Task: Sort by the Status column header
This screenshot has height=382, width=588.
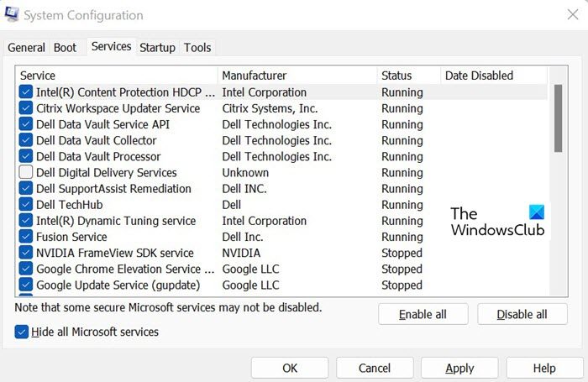Action: (409, 76)
